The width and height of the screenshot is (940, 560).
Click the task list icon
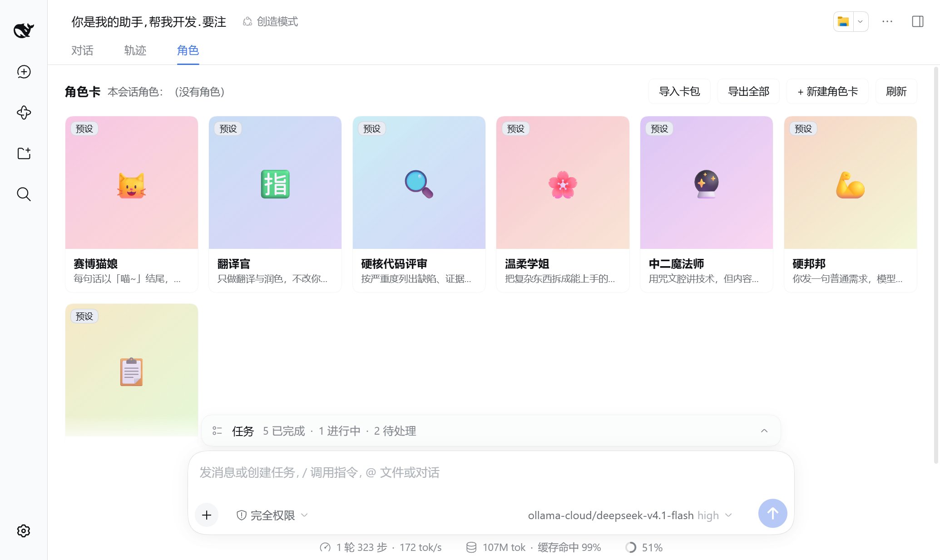(x=218, y=431)
